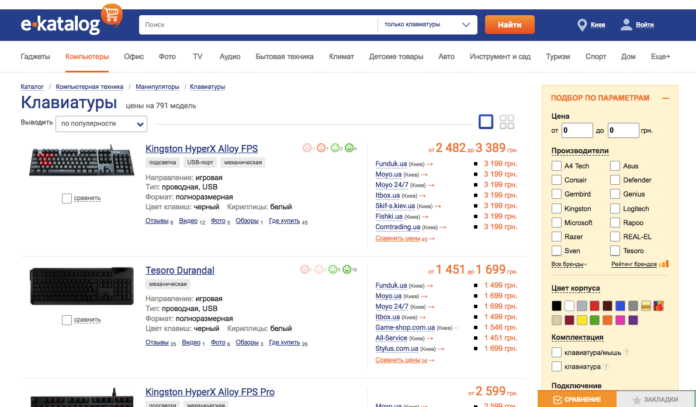Select the purple case color swatch

633,320
